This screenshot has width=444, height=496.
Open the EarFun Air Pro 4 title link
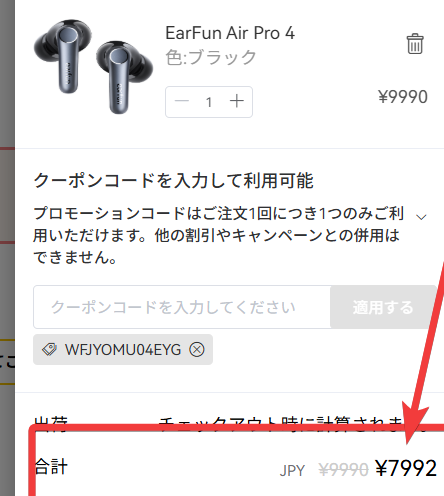pyautogui.click(x=230, y=33)
